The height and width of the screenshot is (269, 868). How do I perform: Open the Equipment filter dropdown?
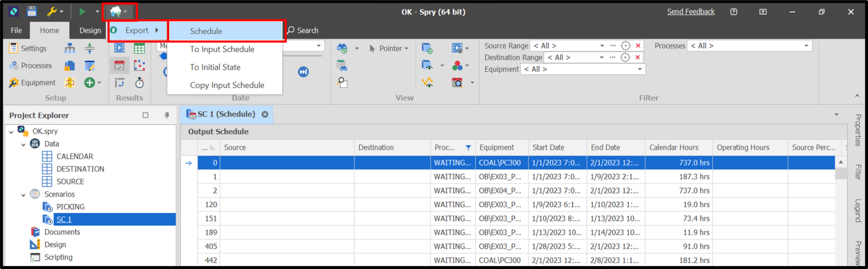click(640, 69)
